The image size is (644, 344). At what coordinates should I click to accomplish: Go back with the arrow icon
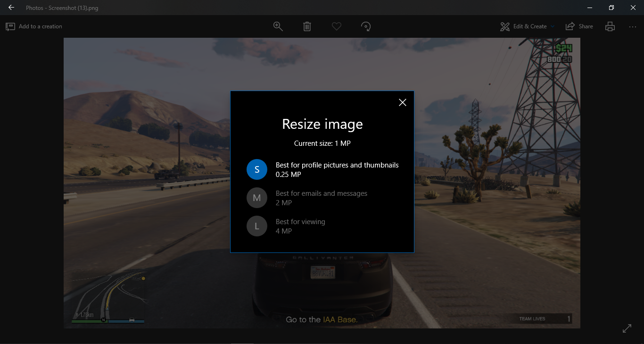(x=11, y=8)
